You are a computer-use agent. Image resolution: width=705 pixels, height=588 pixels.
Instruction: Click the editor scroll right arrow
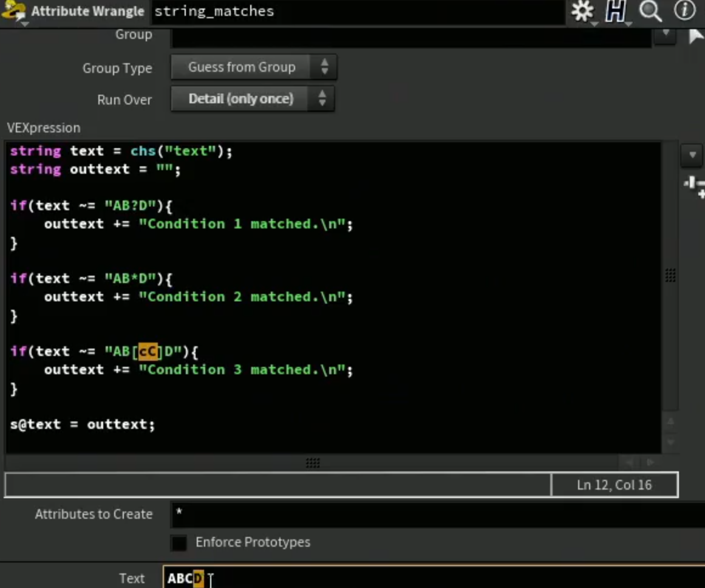click(x=650, y=462)
